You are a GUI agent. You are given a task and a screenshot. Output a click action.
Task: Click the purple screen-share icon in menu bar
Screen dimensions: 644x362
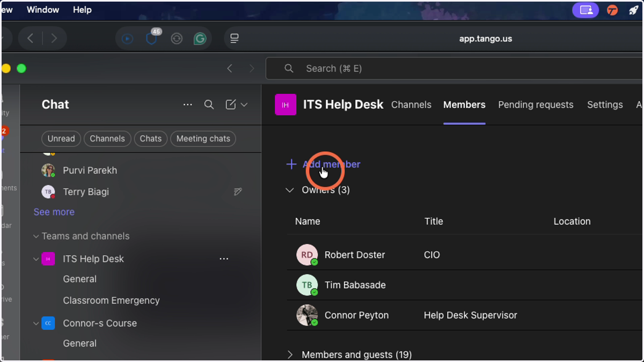click(x=586, y=10)
